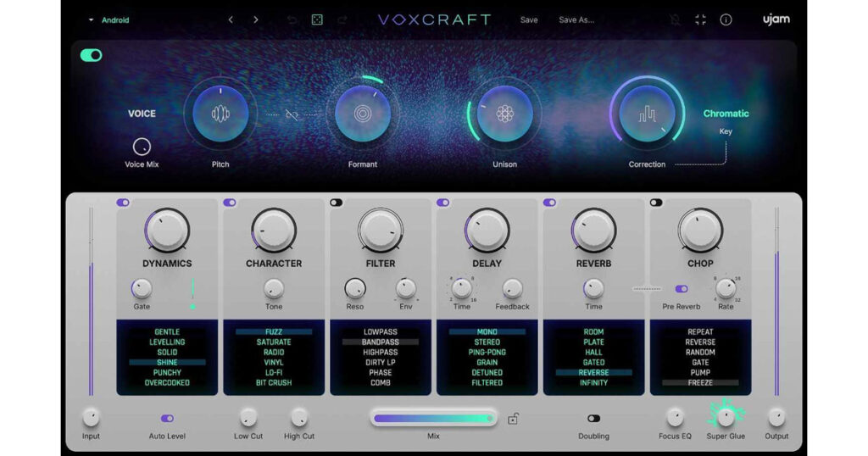Click the Mix lock icon

[513, 419]
